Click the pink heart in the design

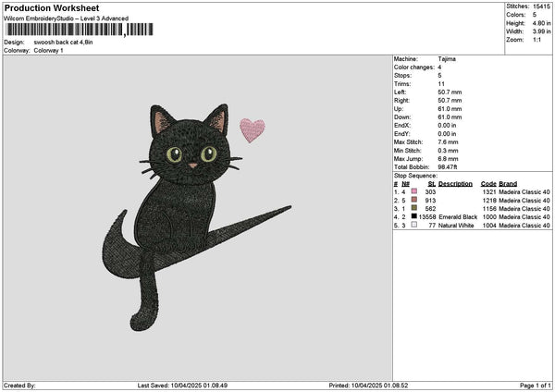[x=253, y=130]
